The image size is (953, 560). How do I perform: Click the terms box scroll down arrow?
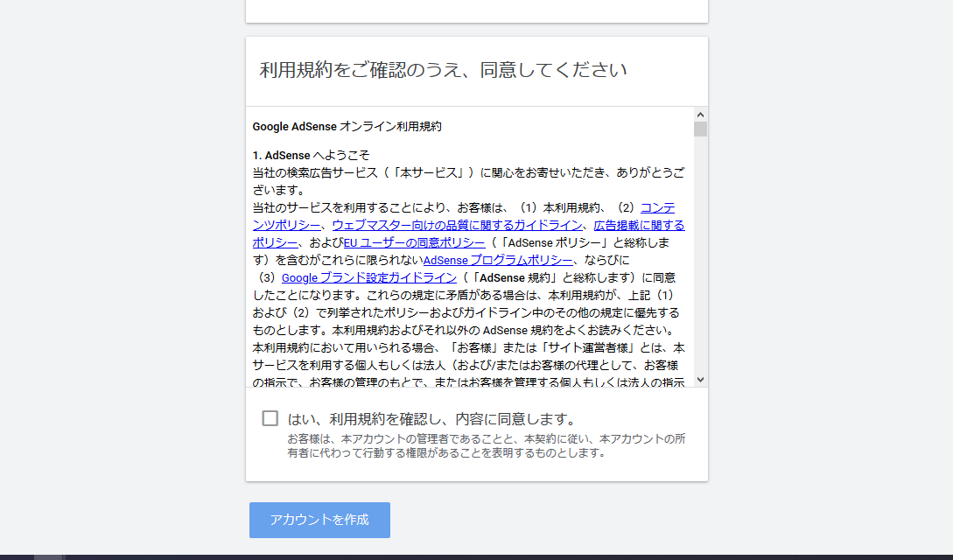coord(700,380)
